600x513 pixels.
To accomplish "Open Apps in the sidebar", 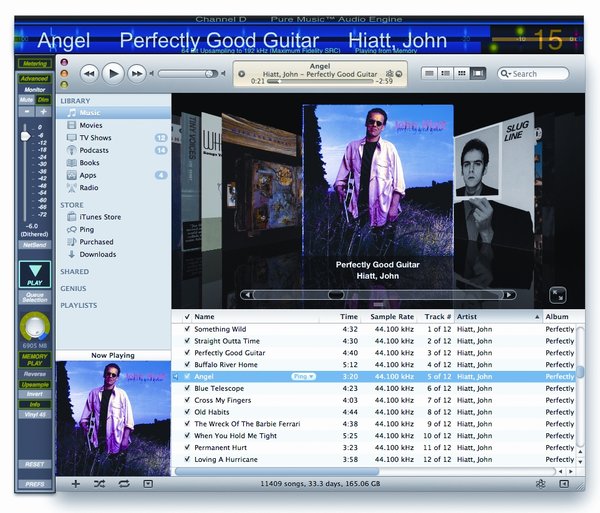I will (x=113, y=175).
